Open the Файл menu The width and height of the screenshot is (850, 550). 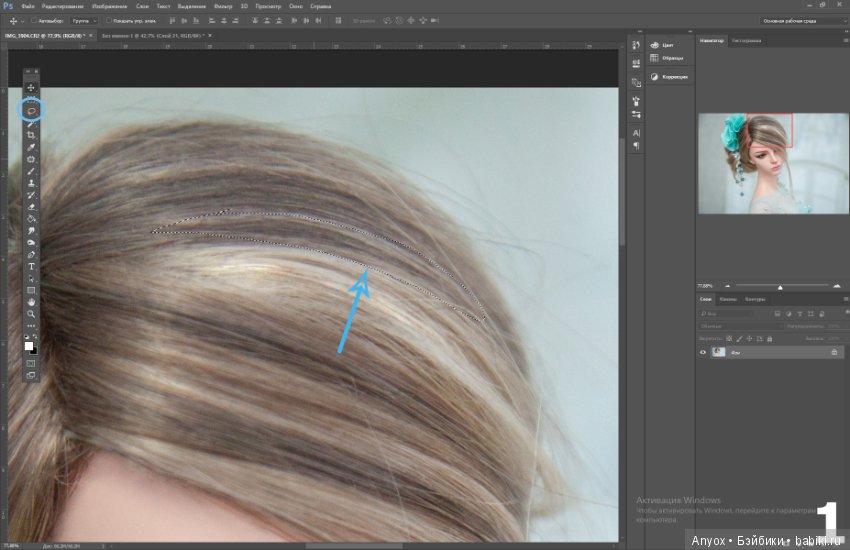(28, 7)
